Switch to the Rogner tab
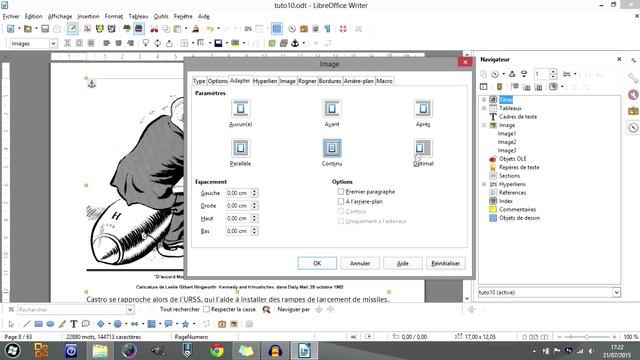Image resolution: width=640 pixels, height=360 pixels. click(307, 81)
